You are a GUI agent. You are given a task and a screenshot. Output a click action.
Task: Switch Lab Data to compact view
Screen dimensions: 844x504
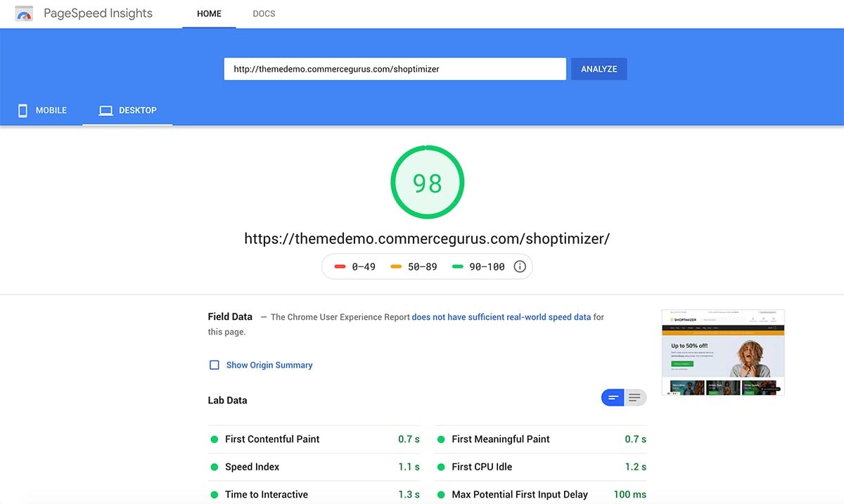coord(613,398)
